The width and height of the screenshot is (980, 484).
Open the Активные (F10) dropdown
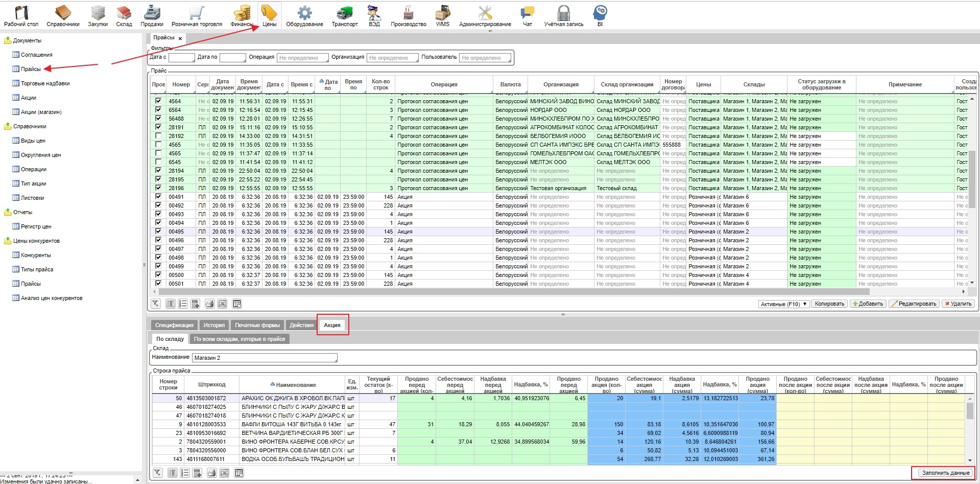[783, 304]
